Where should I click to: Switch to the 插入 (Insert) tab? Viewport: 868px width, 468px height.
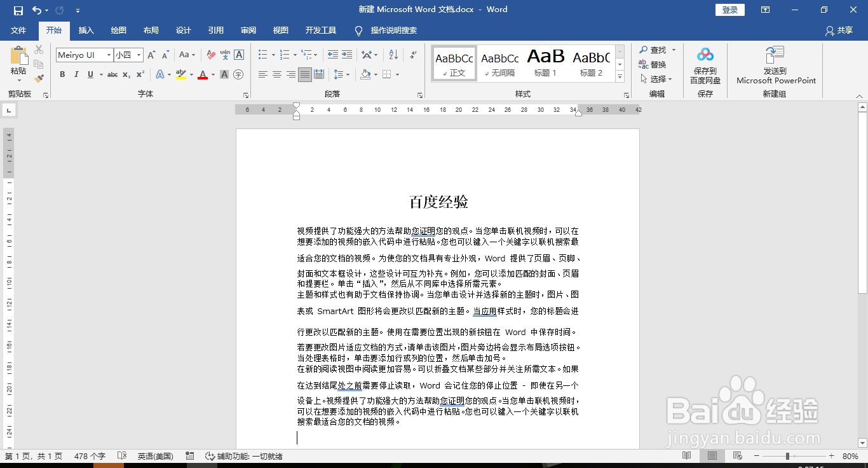pyautogui.click(x=86, y=31)
